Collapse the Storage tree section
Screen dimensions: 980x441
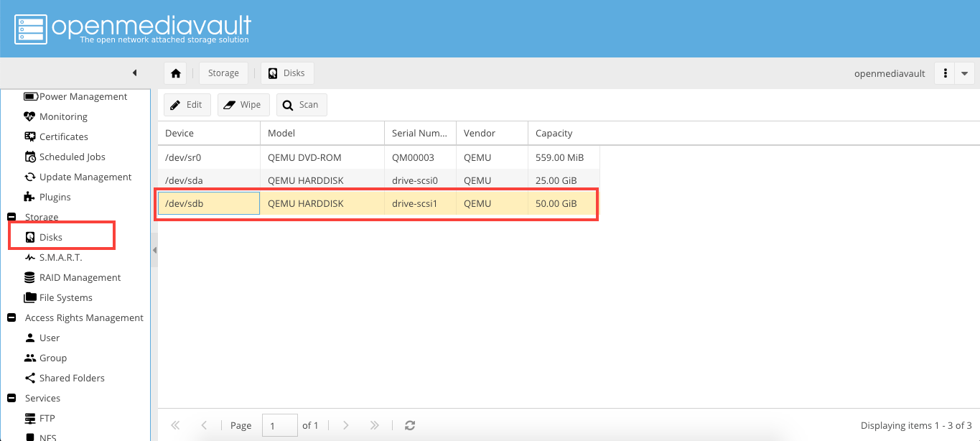tap(11, 217)
